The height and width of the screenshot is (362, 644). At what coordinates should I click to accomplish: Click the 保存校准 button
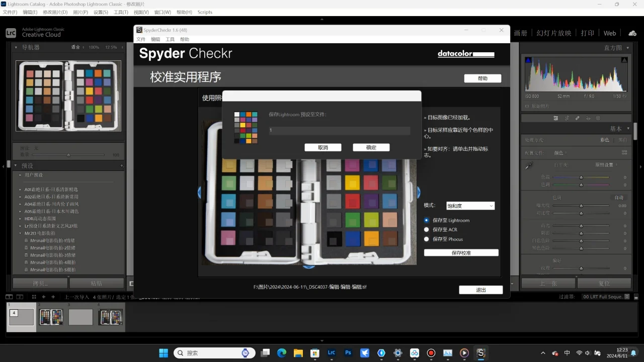click(461, 253)
